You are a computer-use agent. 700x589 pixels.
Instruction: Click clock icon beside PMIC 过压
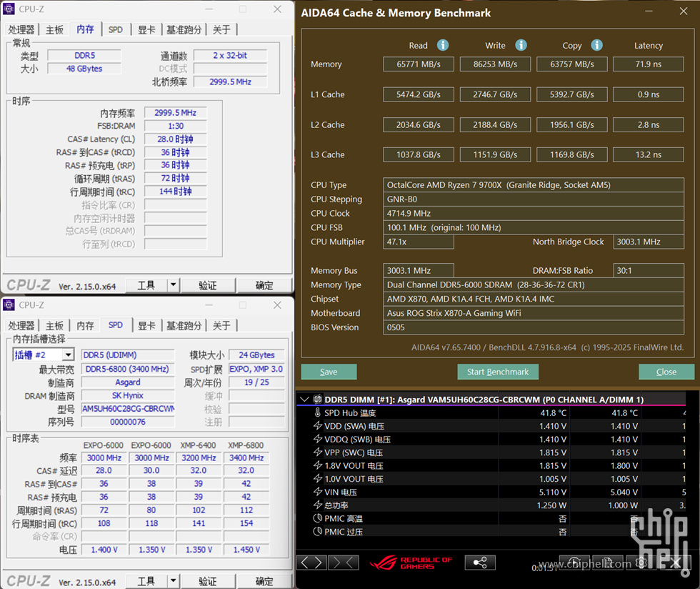tap(317, 531)
